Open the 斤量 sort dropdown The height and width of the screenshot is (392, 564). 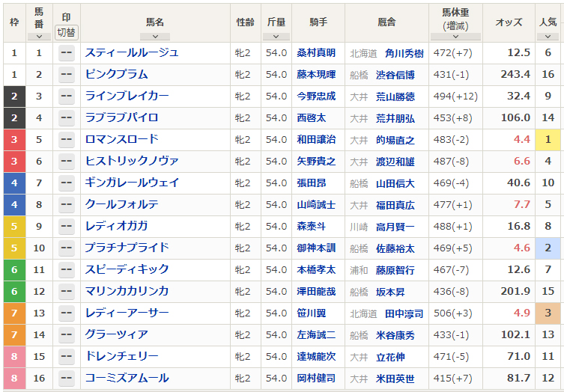click(x=276, y=37)
